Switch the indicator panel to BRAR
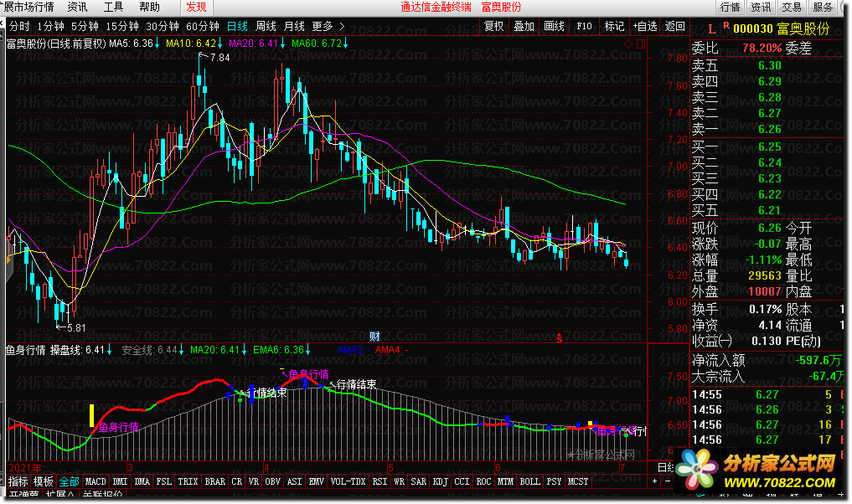The width and height of the screenshot is (852, 504). [x=215, y=481]
